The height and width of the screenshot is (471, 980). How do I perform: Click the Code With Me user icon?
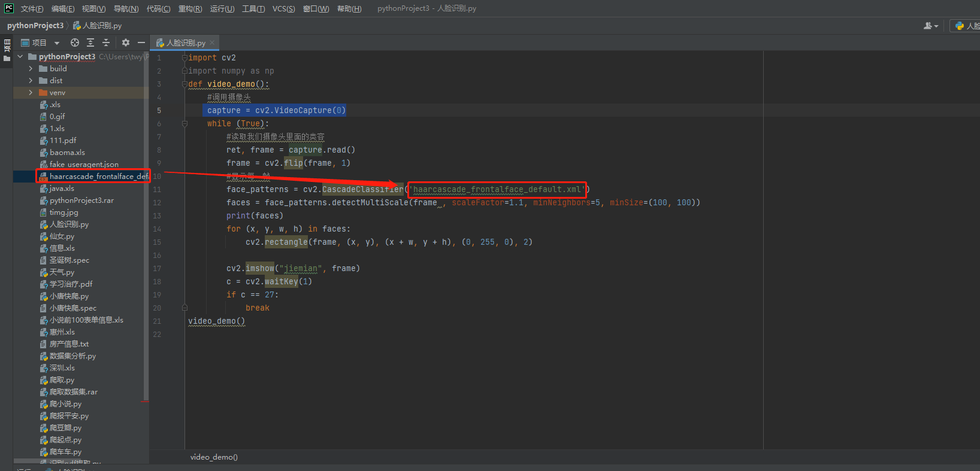(x=931, y=26)
